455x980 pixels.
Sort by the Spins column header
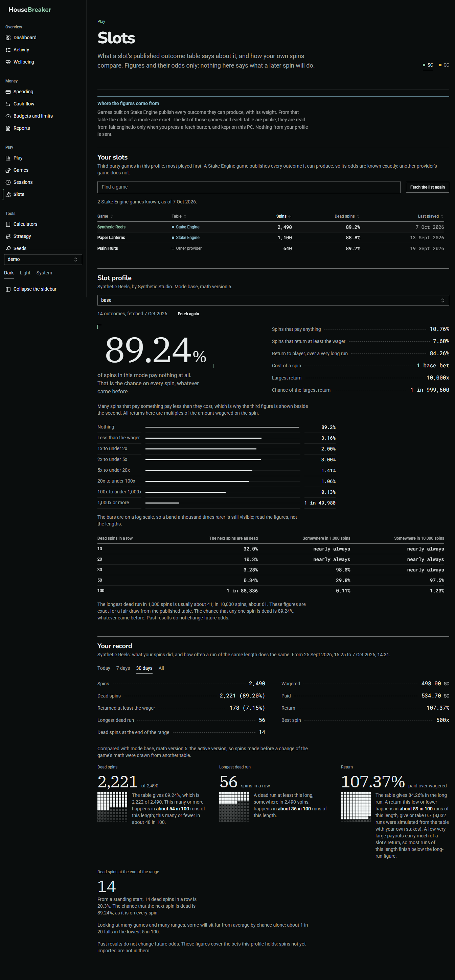(x=284, y=216)
